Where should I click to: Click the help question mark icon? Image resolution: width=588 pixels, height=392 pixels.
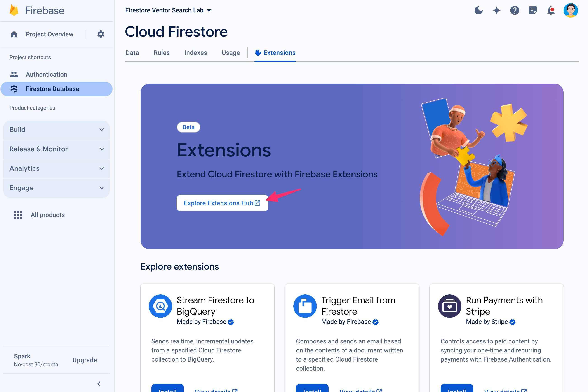(515, 10)
